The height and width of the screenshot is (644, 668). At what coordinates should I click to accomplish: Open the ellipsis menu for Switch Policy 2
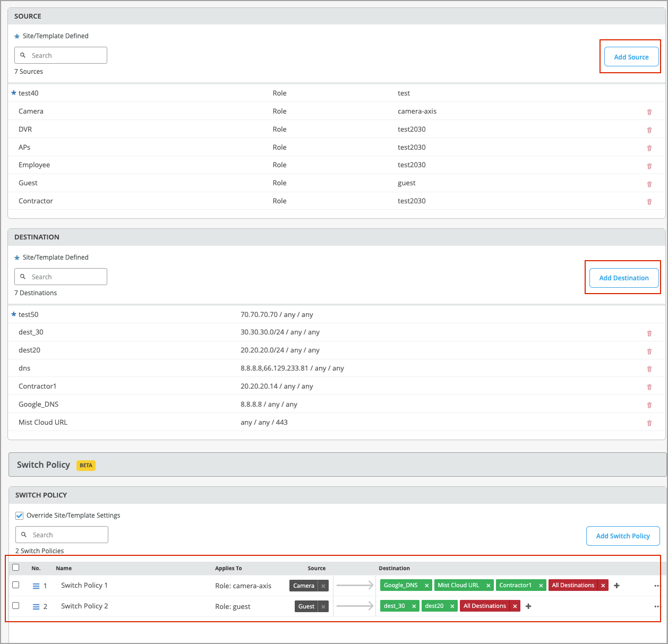click(657, 606)
